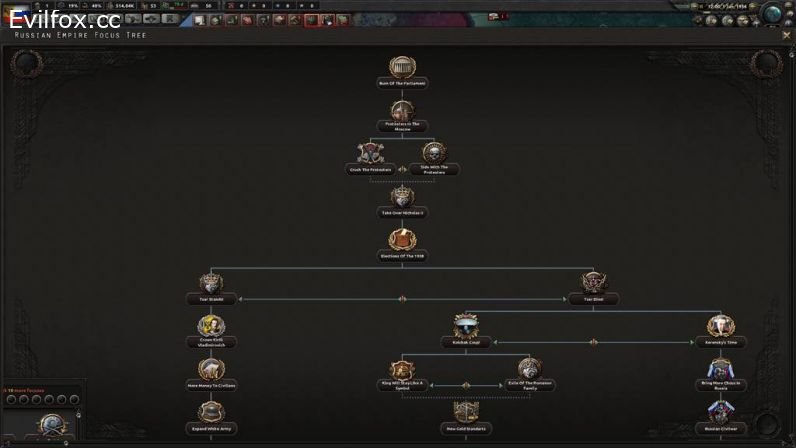Viewport: 796px width, 448px height.
Task: Click the Tsar Died focus icon
Action: (x=594, y=284)
